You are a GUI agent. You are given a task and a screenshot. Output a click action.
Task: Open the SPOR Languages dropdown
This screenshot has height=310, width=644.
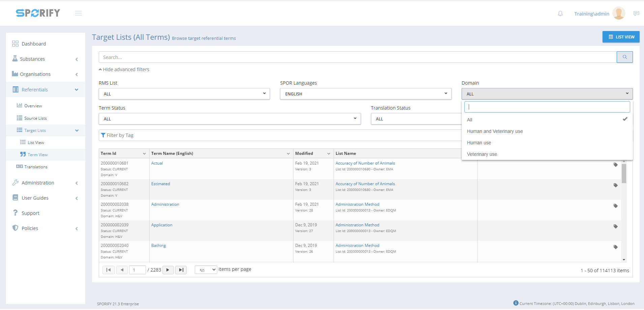tap(365, 94)
